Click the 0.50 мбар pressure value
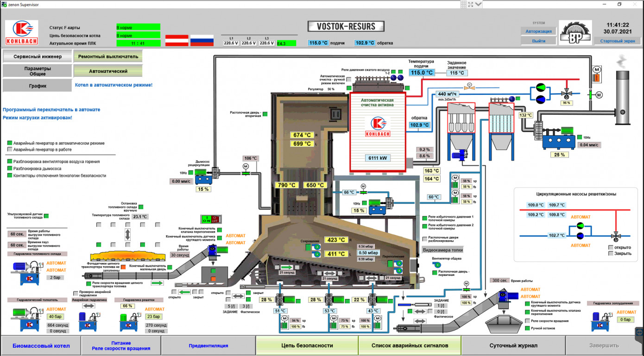 368,253
